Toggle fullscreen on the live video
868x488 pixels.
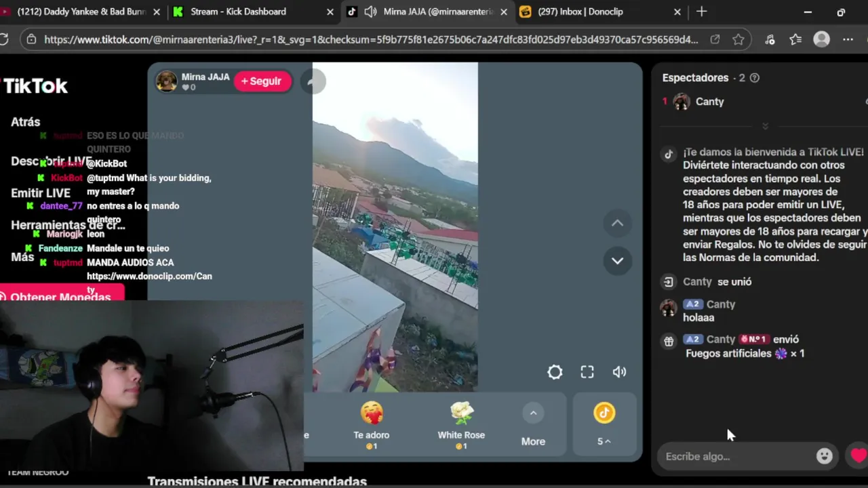(x=587, y=371)
